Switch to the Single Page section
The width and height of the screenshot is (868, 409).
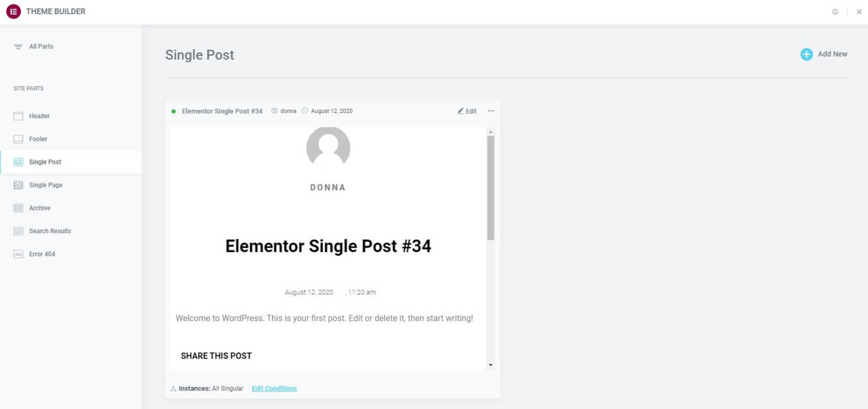point(45,185)
